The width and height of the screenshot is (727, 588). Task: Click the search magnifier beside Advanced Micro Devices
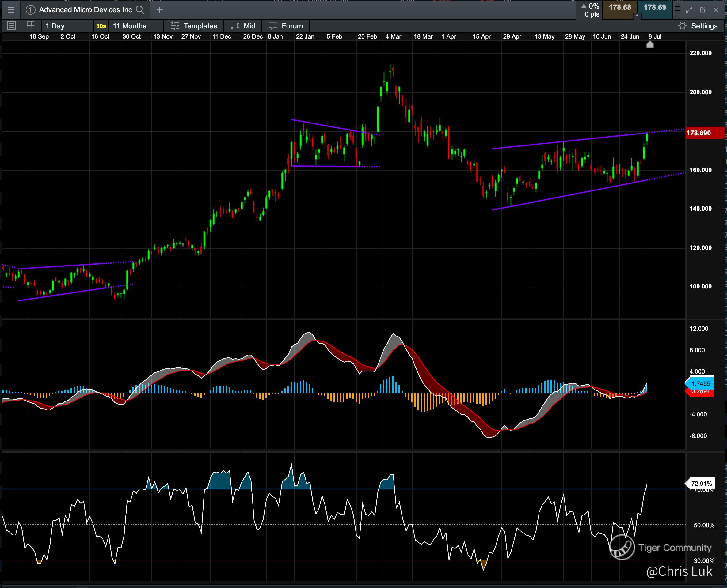tap(140, 10)
